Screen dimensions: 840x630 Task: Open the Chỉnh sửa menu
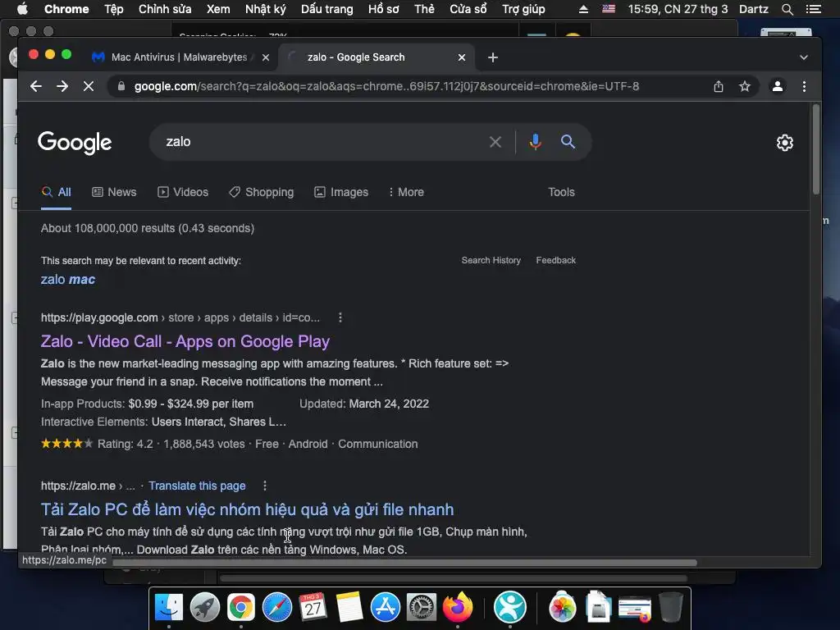tap(165, 9)
